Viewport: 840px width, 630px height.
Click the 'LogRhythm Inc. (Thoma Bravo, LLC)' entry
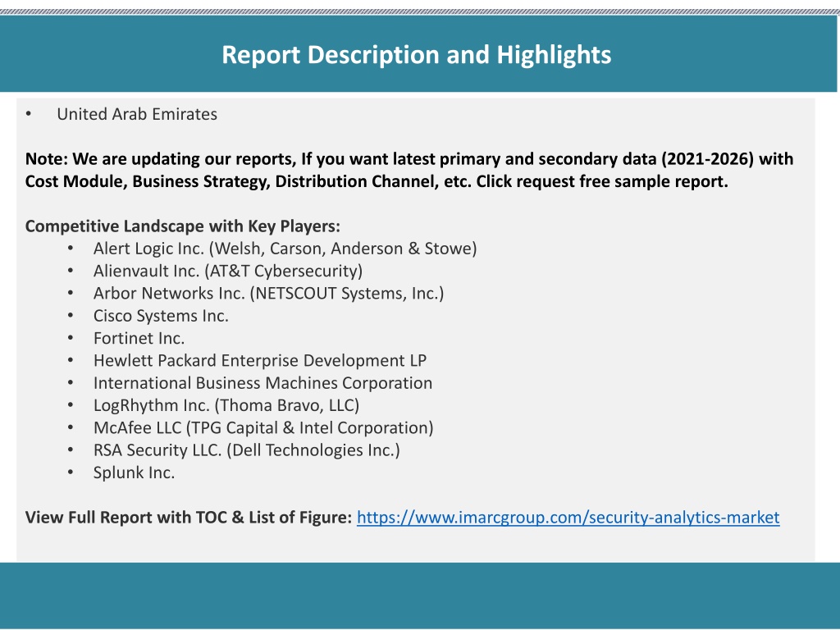point(226,405)
